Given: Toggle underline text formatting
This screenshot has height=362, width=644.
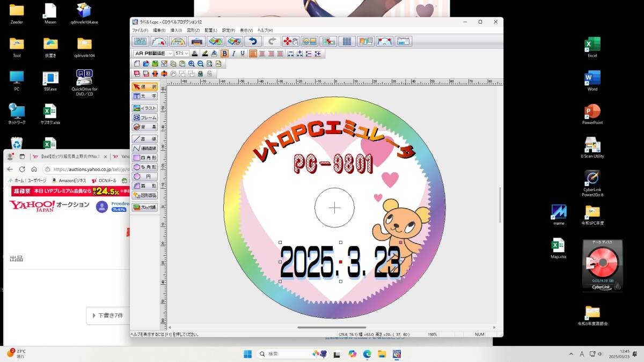Looking at the screenshot, I should point(243,54).
